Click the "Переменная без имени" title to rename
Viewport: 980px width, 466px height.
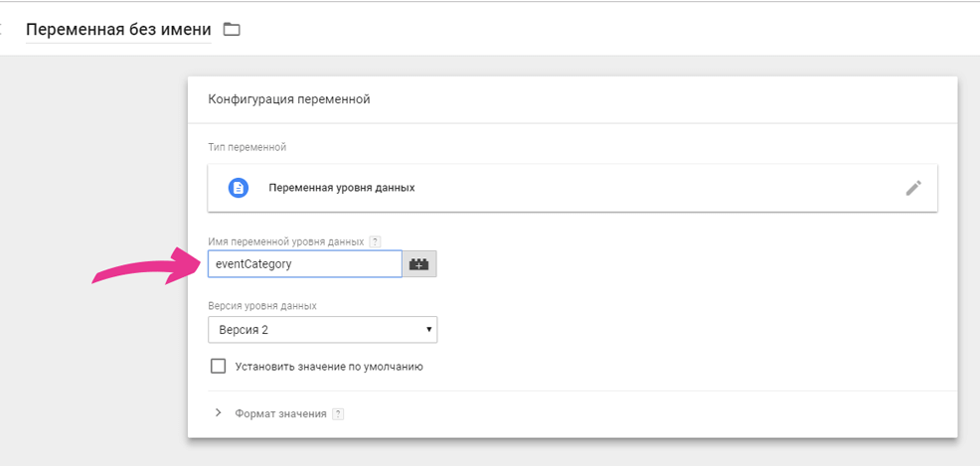coord(117,29)
